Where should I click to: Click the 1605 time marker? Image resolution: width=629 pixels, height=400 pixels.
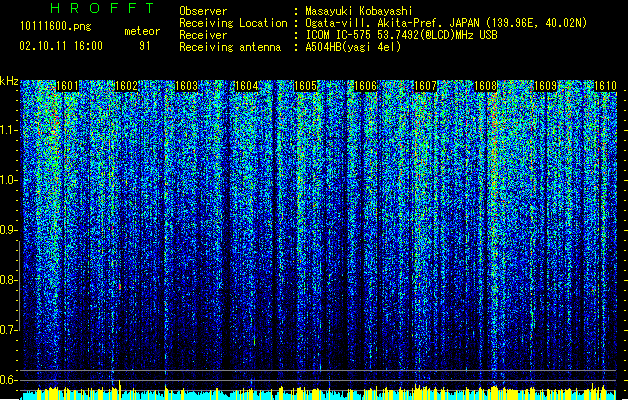pyautogui.click(x=306, y=86)
